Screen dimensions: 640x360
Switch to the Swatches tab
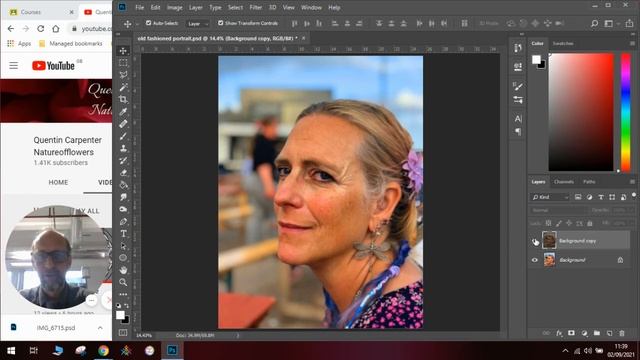[563, 43]
